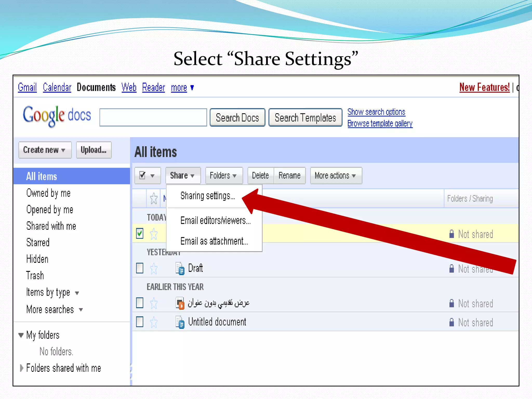
Task: Star the Arabic-titled presentation
Action: tap(154, 303)
